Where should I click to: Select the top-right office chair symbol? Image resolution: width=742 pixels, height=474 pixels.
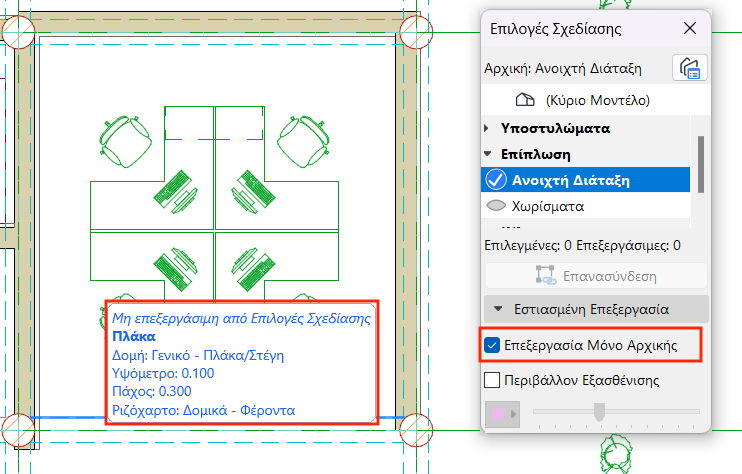coord(303,141)
